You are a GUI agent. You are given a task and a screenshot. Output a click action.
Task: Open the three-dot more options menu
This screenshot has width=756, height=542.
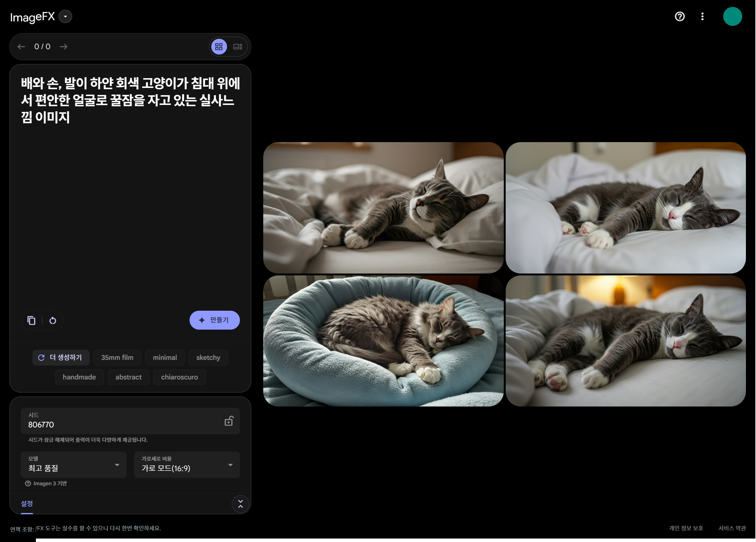[x=702, y=16]
